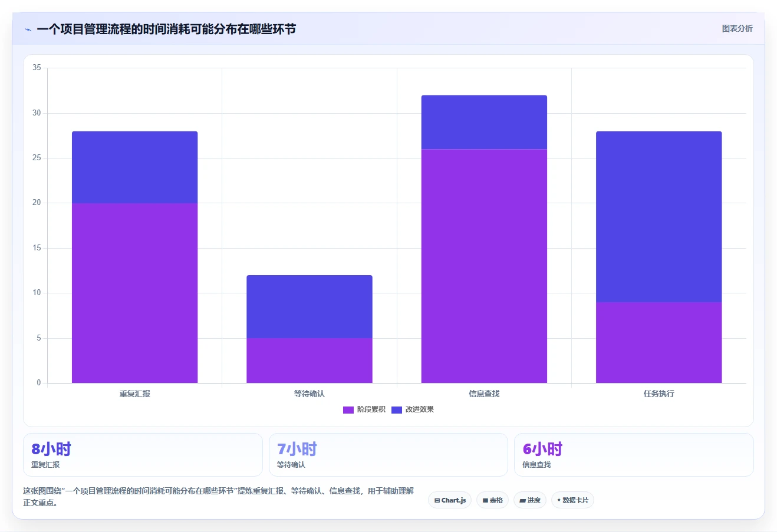The image size is (777, 532).
Task: Click the y-axis value 20
Action: pyautogui.click(x=37, y=203)
